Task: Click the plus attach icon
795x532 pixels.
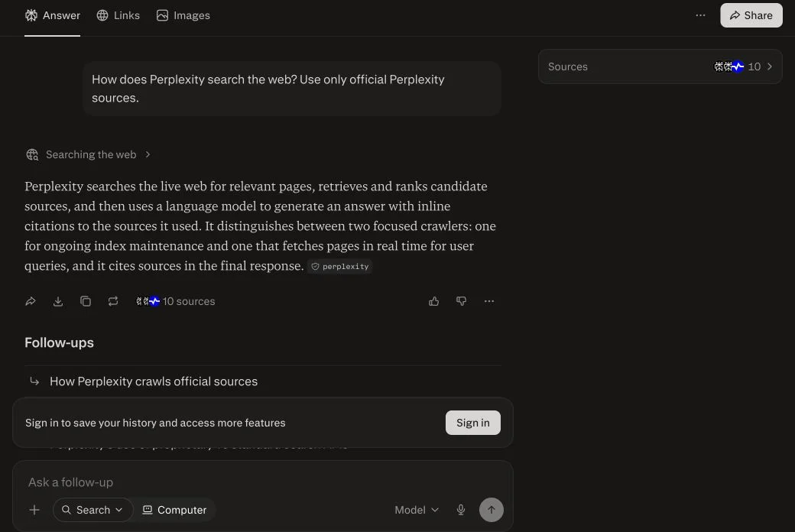Action: [34, 510]
